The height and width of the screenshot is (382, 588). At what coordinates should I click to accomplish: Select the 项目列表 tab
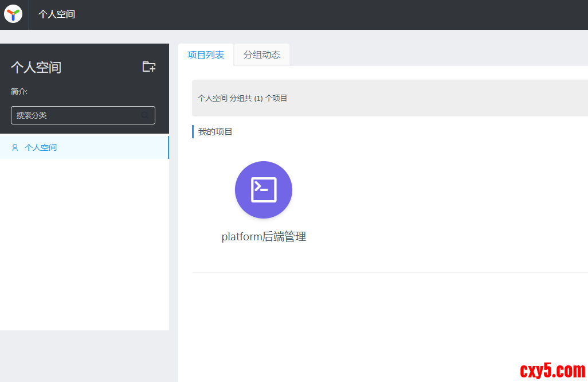206,55
